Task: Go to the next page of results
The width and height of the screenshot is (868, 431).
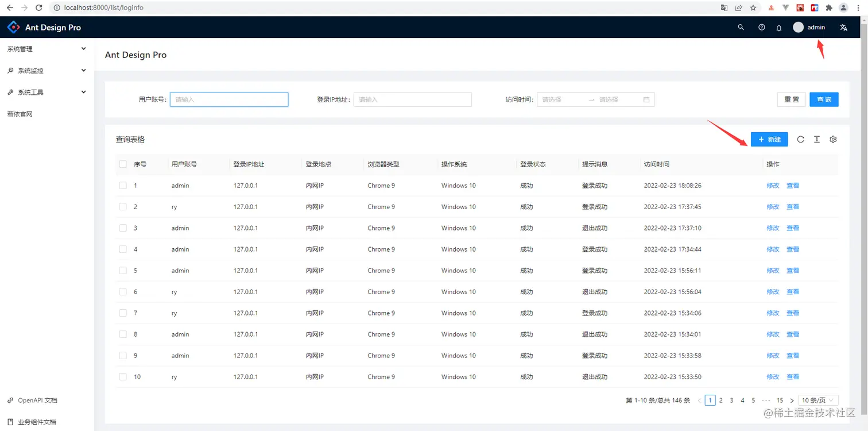Action: pyautogui.click(x=792, y=401)
